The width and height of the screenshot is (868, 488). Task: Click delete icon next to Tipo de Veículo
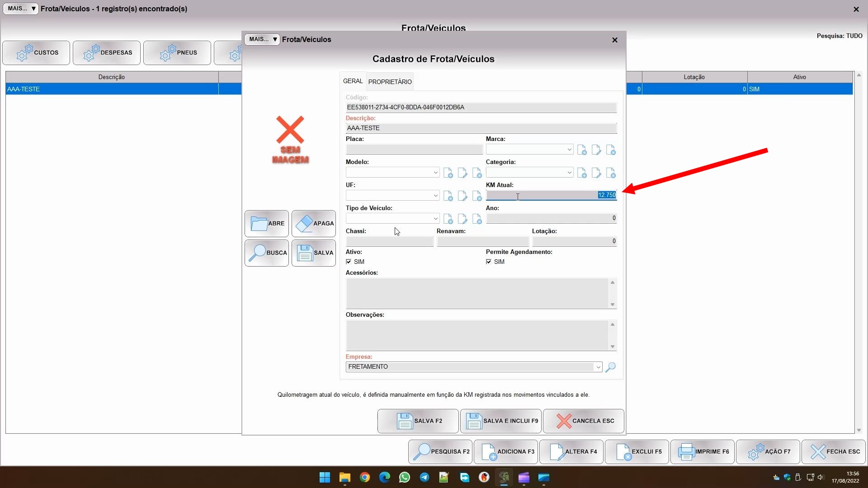tap(477, 219)
